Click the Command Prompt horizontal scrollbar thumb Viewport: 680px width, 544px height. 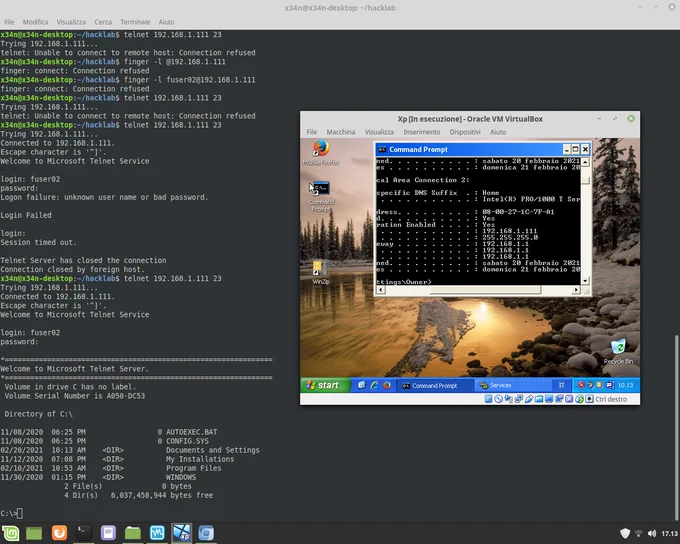click(485, 290)
